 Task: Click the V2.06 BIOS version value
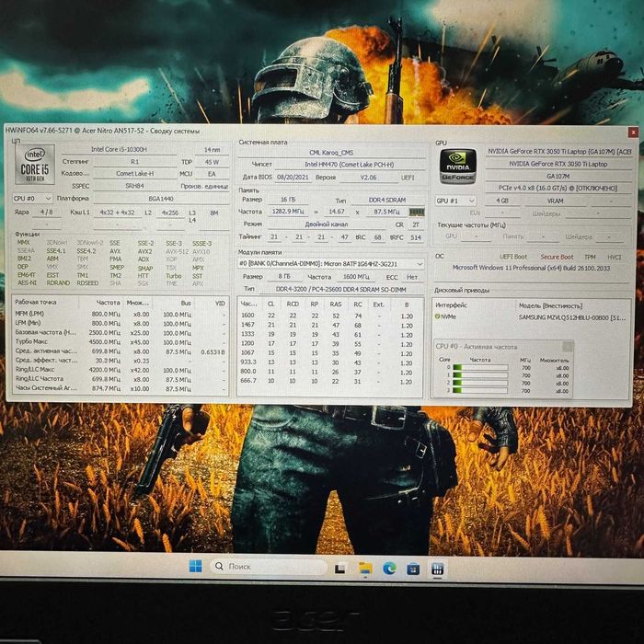coord(368,178)
